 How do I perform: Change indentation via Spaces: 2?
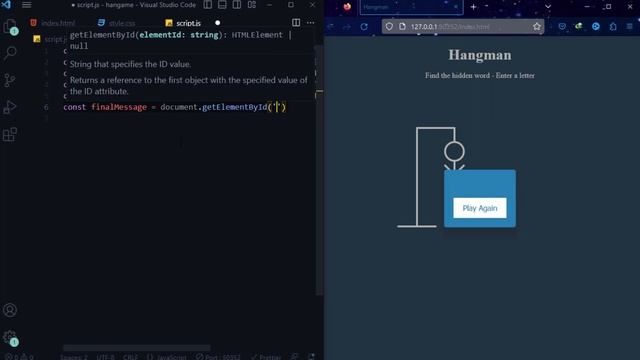[x=74, y=357]
